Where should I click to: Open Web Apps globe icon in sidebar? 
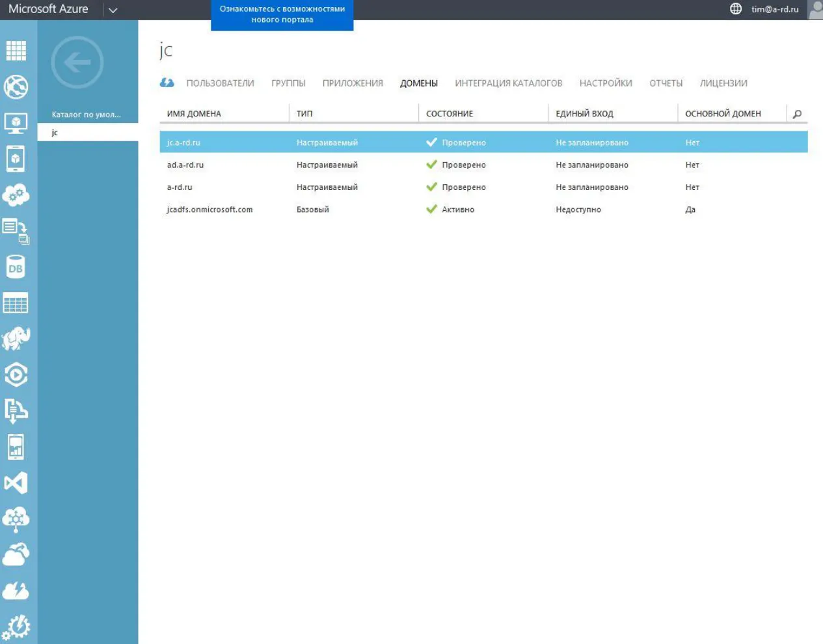click(16, 87)
